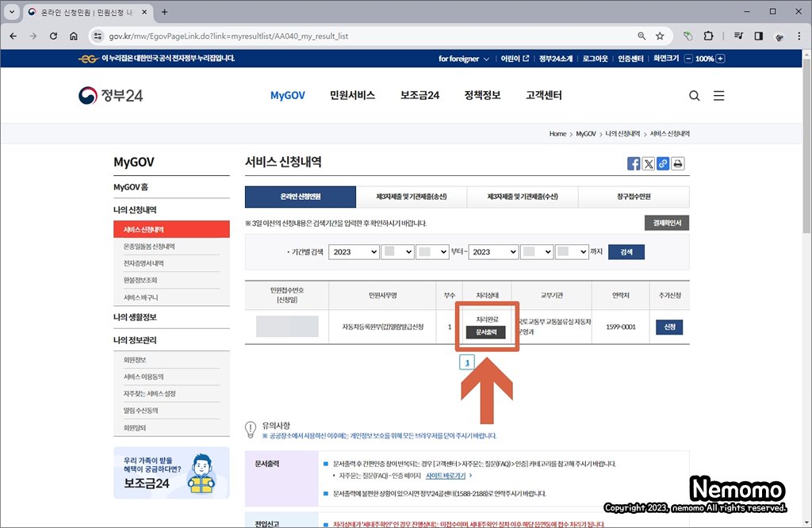Decrease screen size with minus icon
The height and width of the screenshot is (528, 812).
click(688, 59)
